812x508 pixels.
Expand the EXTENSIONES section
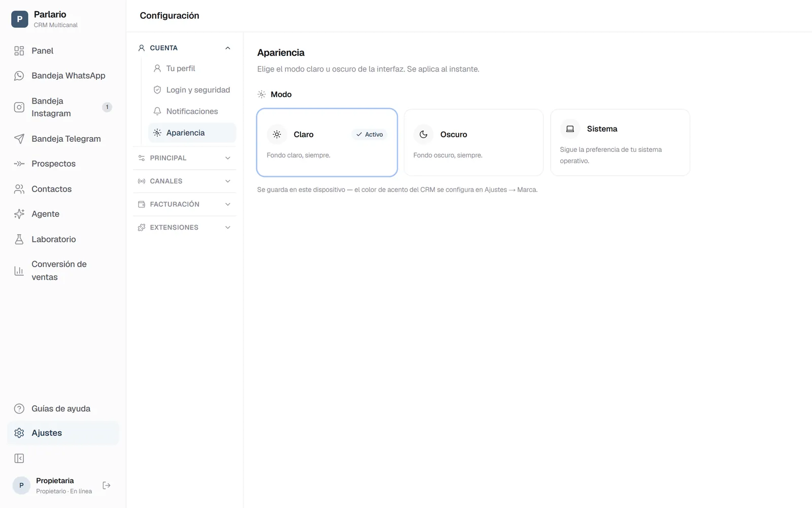[x=185, y=228]
